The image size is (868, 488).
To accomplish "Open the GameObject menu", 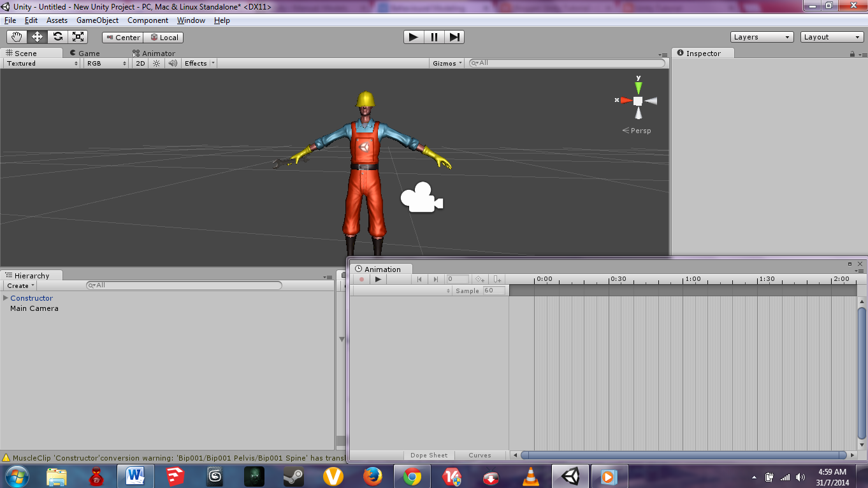I will tap(96, 20).
